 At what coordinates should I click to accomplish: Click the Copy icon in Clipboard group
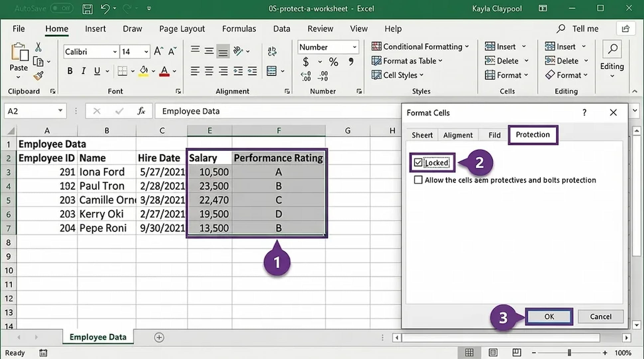point(38,62)
